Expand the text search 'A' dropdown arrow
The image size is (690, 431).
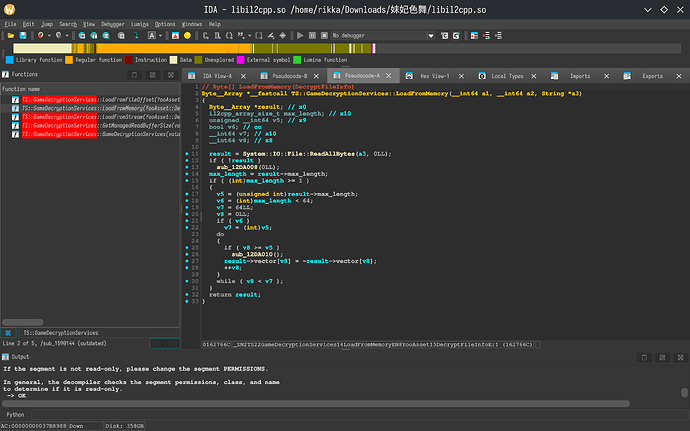click(160, 36)
